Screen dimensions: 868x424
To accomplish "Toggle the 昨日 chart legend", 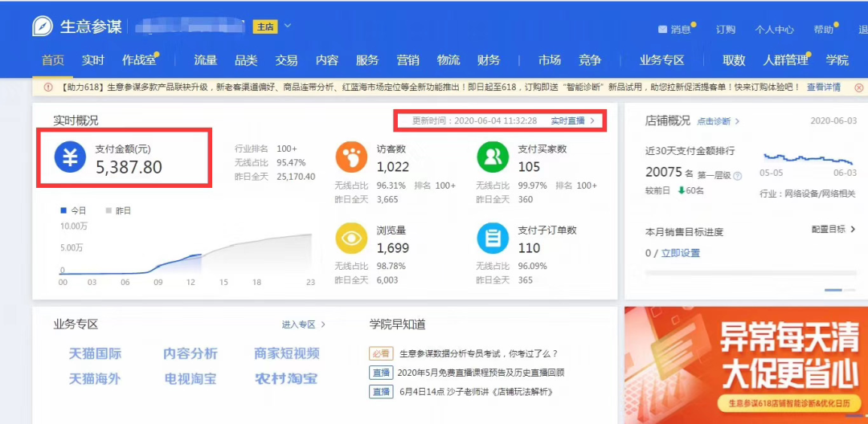I will click(x=117, y=210).
